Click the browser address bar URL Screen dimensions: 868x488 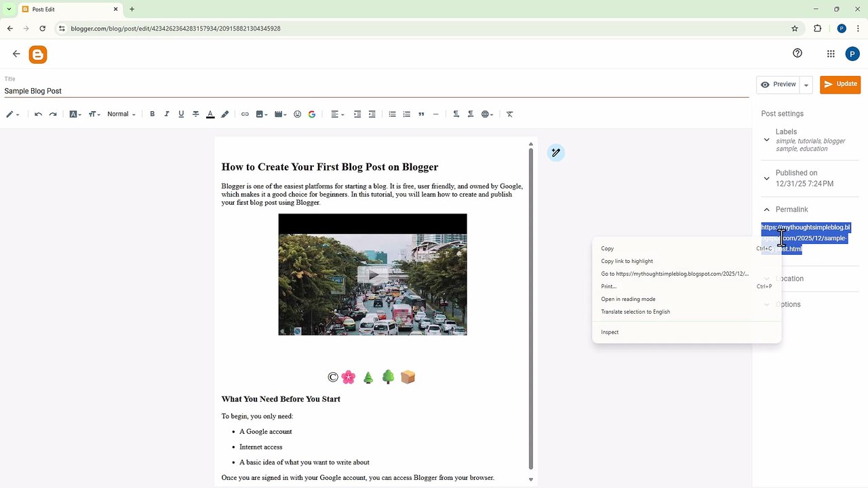[176, 28]
